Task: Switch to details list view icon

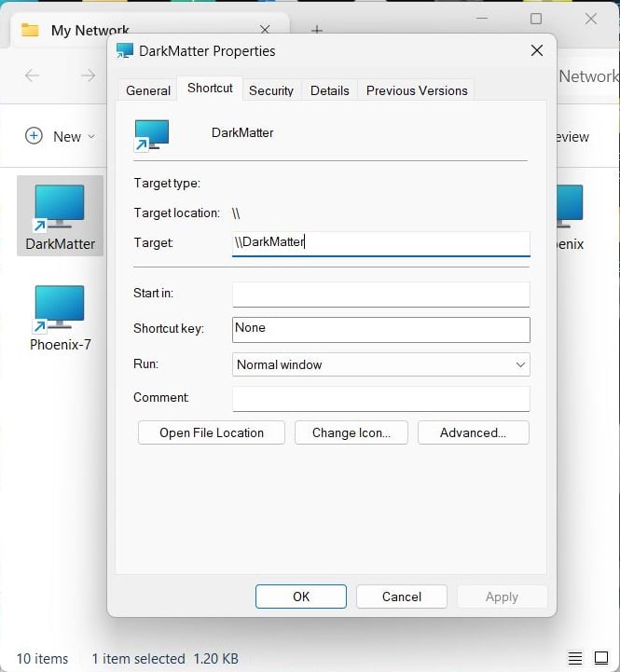Action: click(x=575, y=657)
